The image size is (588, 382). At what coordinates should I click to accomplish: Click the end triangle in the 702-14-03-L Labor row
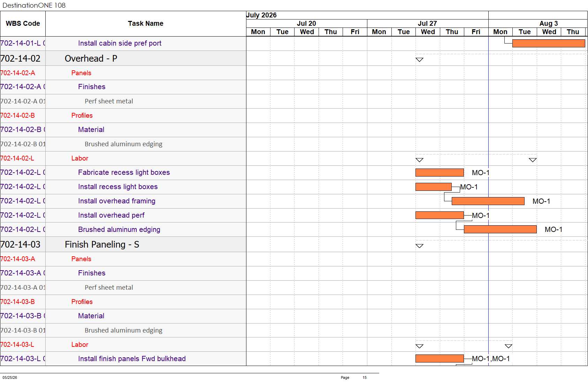tap(509, 346)
